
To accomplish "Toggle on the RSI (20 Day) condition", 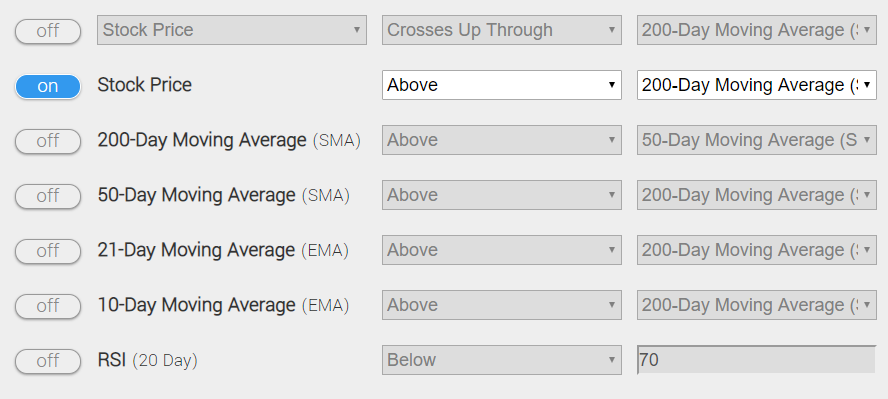I will point(48,361).
